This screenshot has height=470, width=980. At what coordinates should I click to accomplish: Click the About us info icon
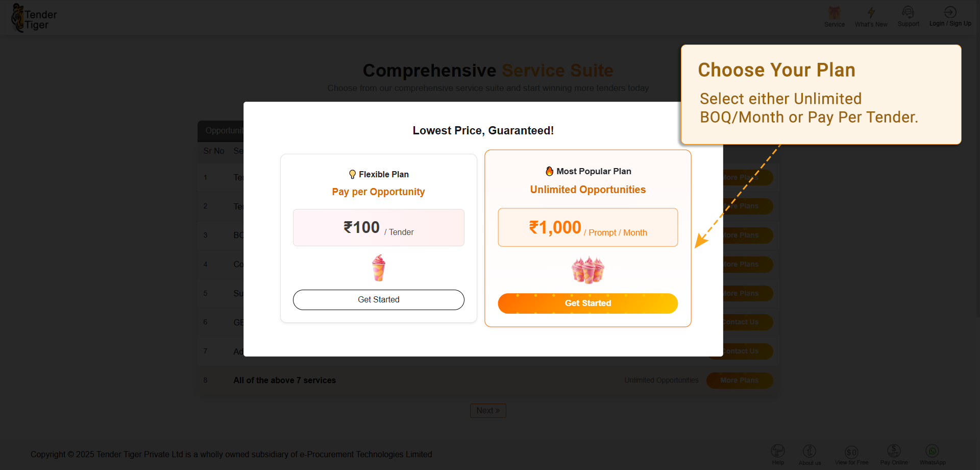point(810,451)
